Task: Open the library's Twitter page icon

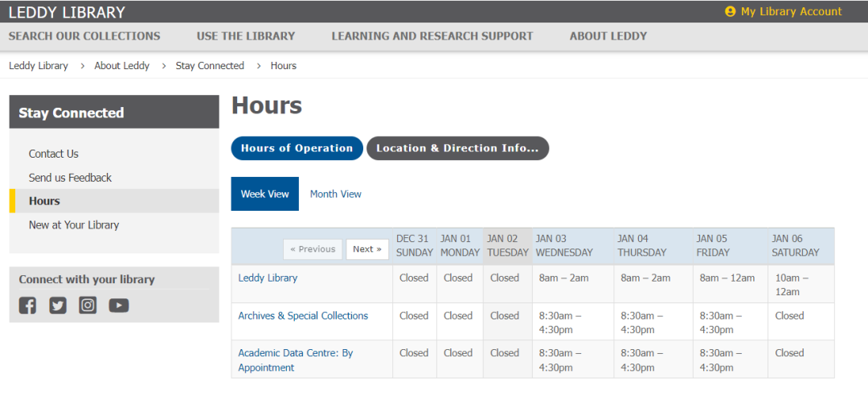Action: click(58, 306)
